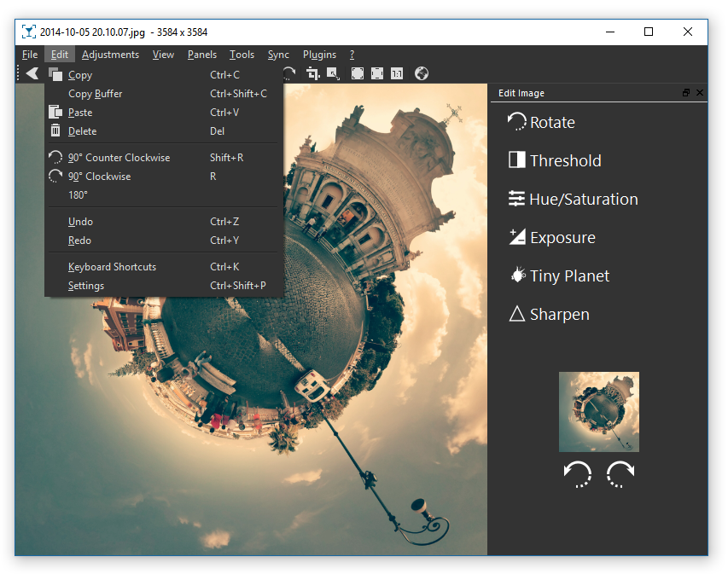Select the Crop tool in the toolbar
Screen dimensions: 728x574
(314, 73)
